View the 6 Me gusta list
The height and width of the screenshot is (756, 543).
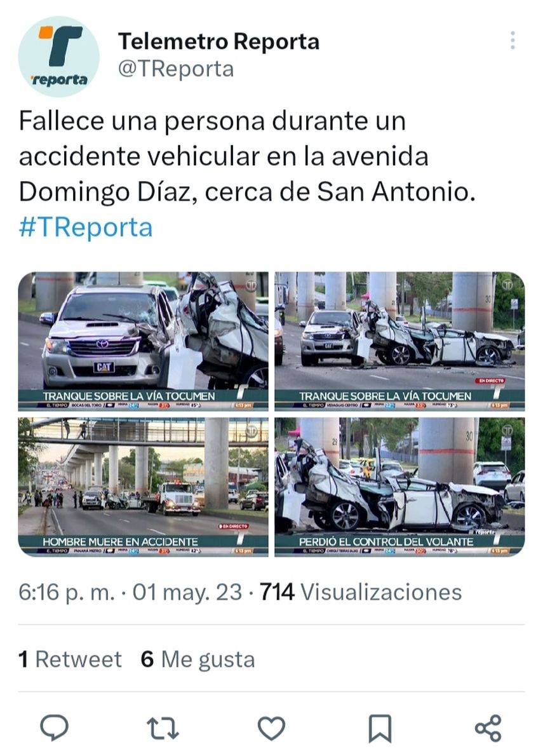click(198, 659)
